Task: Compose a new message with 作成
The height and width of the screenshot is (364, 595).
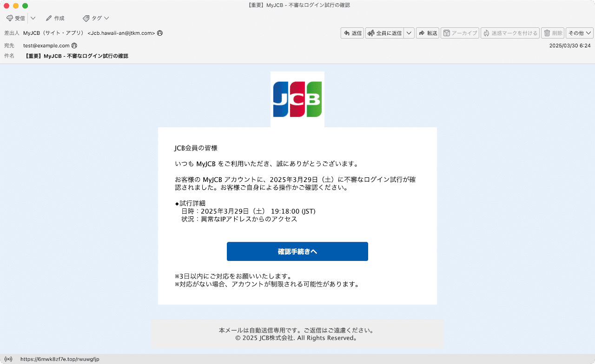Action: coord(55,18)
